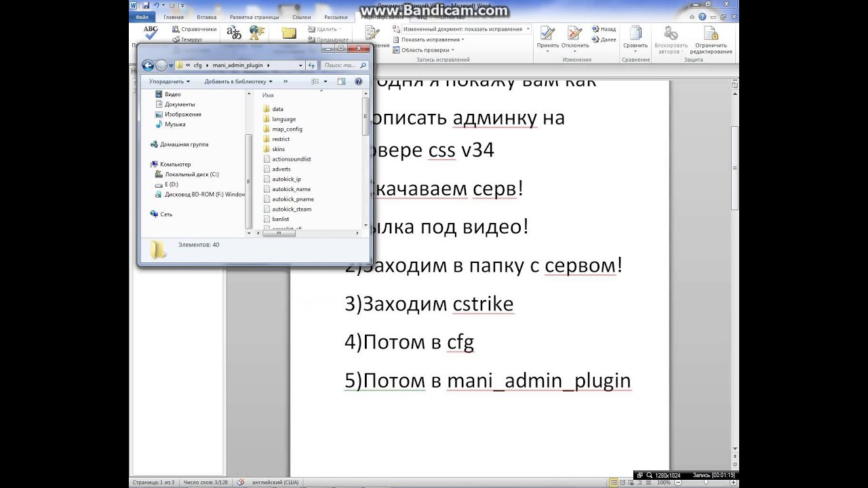Open recent pages dropdown beside Forward button
The image size is (868, 488).
(x=170, y=66)
